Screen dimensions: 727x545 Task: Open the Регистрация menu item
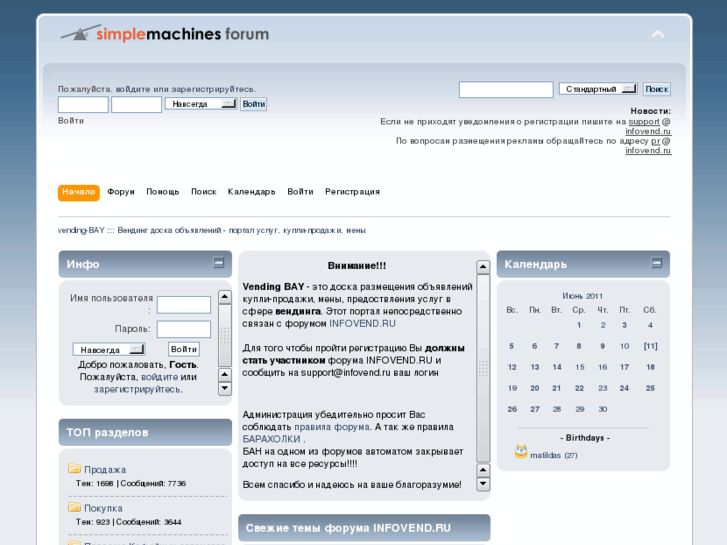(352, 192)
